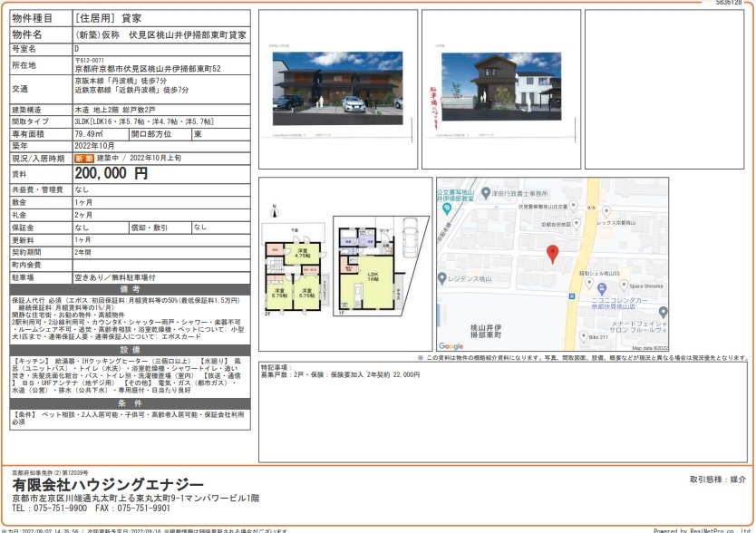Click the 条件 section header
Viewport: 756px width, 533px height.
tap(129, 402)
